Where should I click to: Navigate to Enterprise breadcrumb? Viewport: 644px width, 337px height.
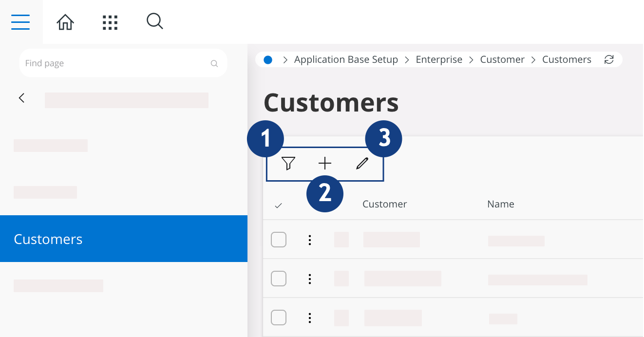pos(438,59)
